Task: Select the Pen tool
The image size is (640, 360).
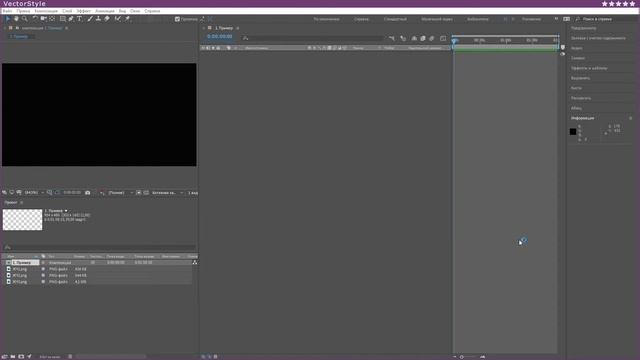Action: tap(71, 19)
